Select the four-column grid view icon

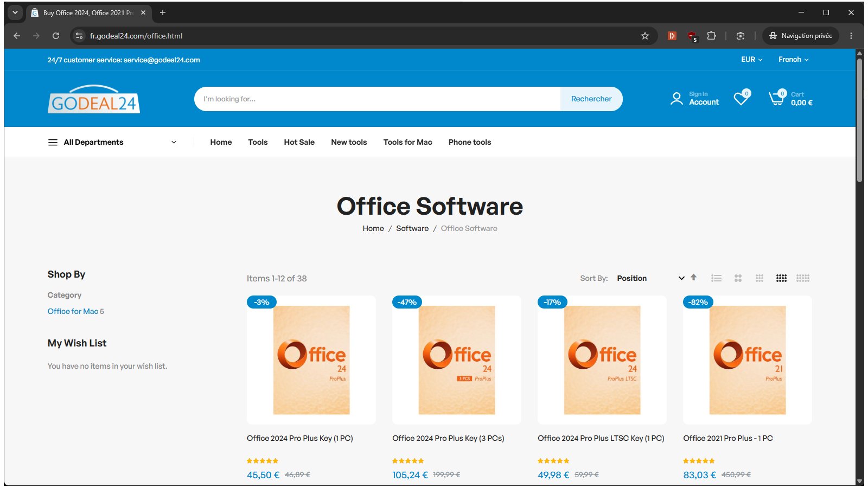pyautogui.click(x=781, y=278)
